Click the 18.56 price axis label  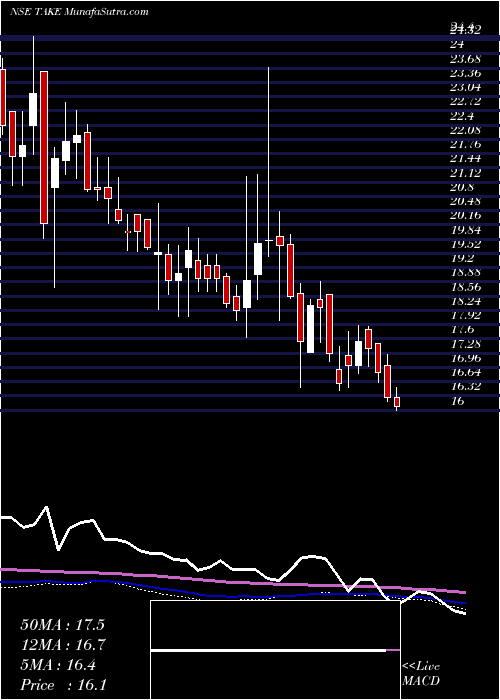coord(465,286)
